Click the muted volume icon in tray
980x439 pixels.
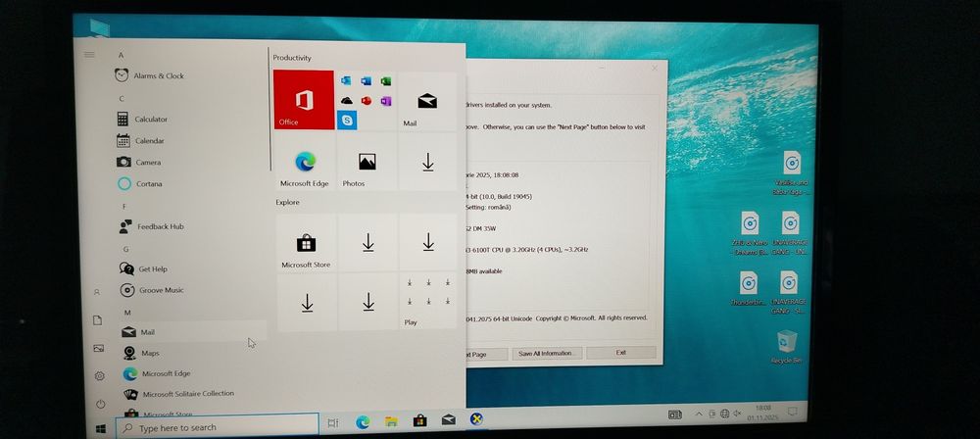tap(737, 414)
